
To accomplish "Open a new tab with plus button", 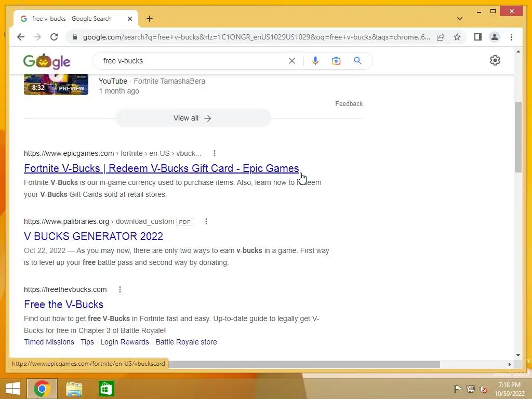I will pyautogui.click(x=150, y=19).
